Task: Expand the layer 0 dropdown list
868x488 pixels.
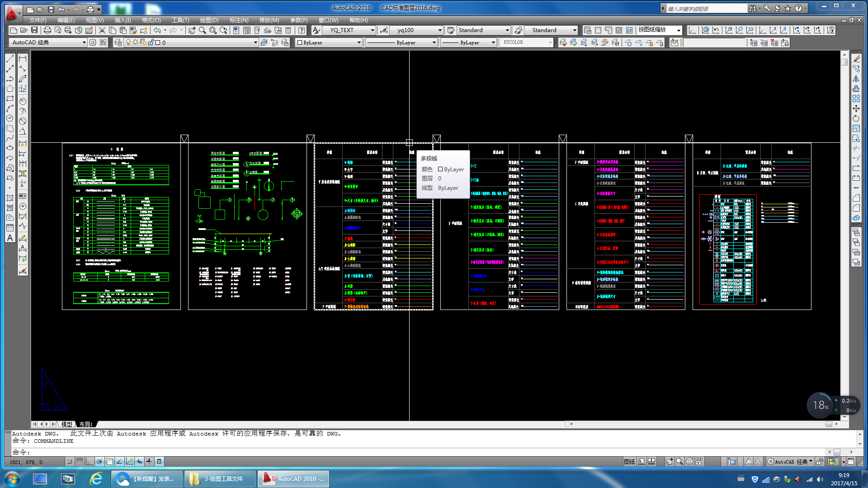Action: pos(255,42)
